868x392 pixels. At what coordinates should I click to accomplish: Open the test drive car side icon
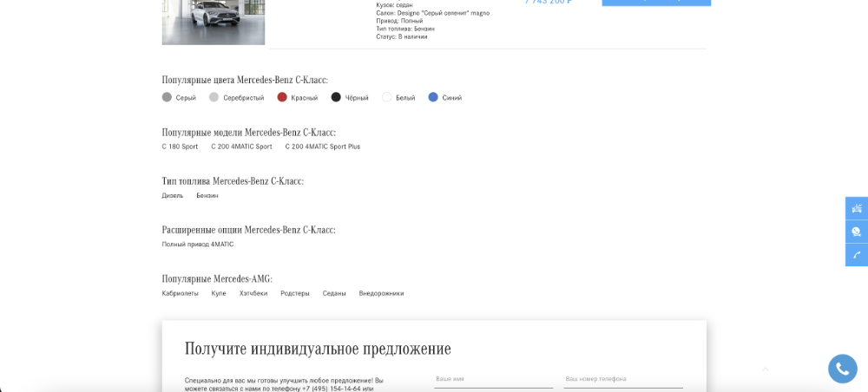click(857, 208)
